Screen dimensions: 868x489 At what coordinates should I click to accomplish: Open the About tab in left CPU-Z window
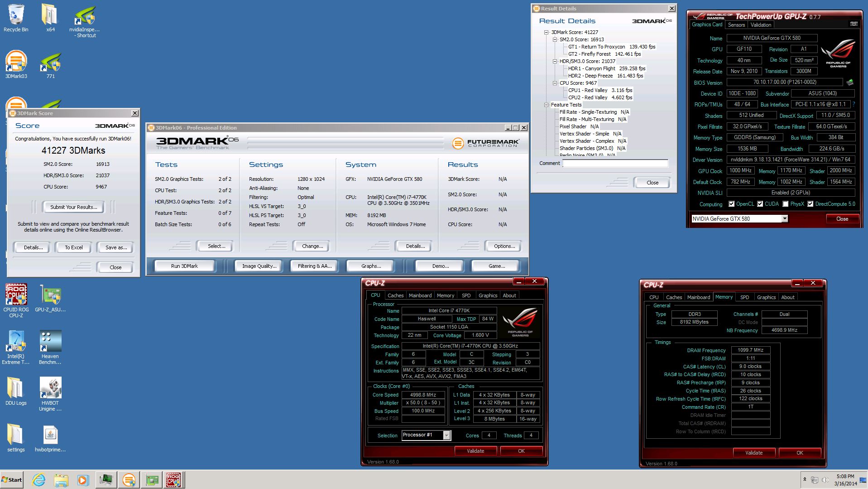pos(509,295)
